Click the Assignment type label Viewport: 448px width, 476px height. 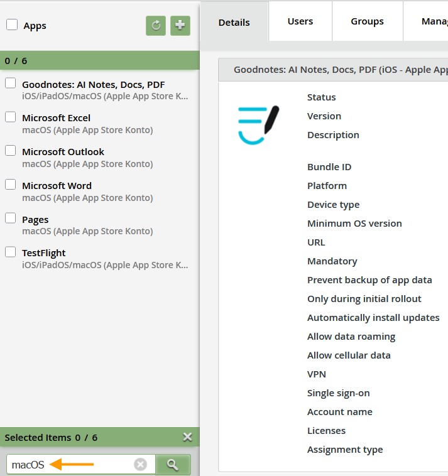pos(345,449)
